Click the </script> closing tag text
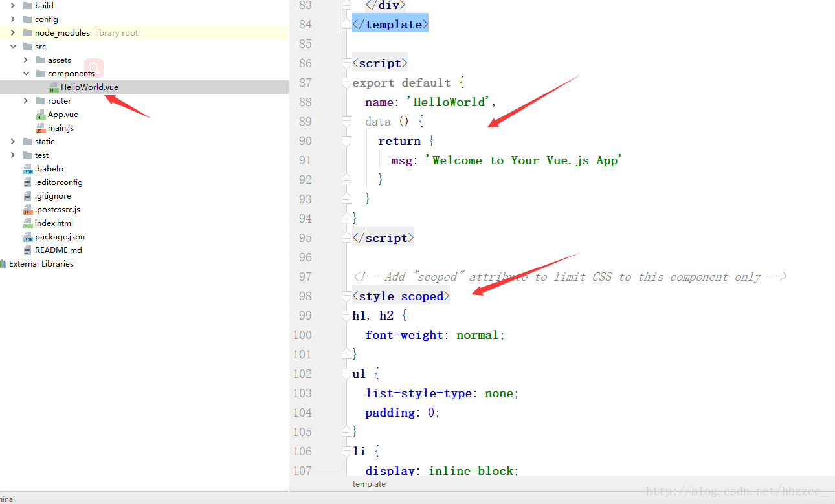 pos(383,238)
